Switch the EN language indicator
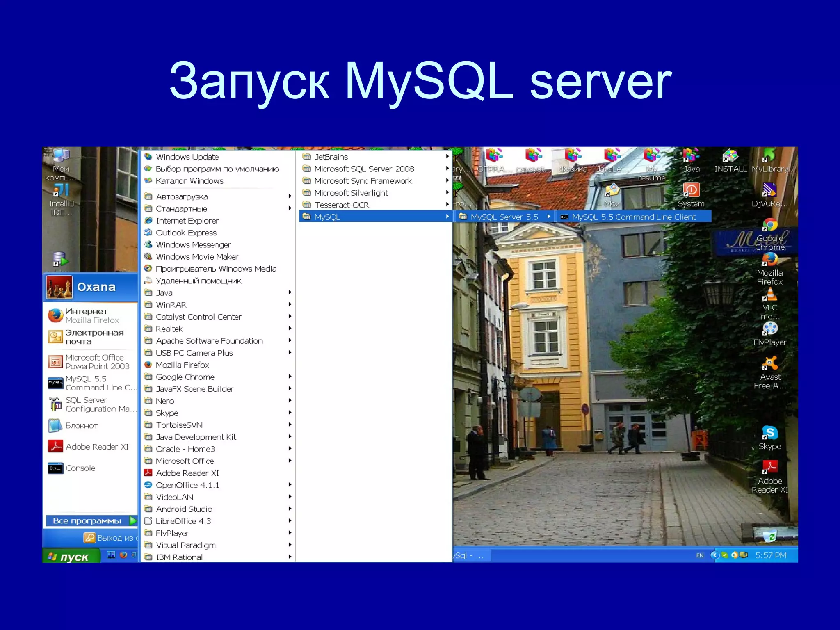The image size is (840, 630). tap(700, 555)
